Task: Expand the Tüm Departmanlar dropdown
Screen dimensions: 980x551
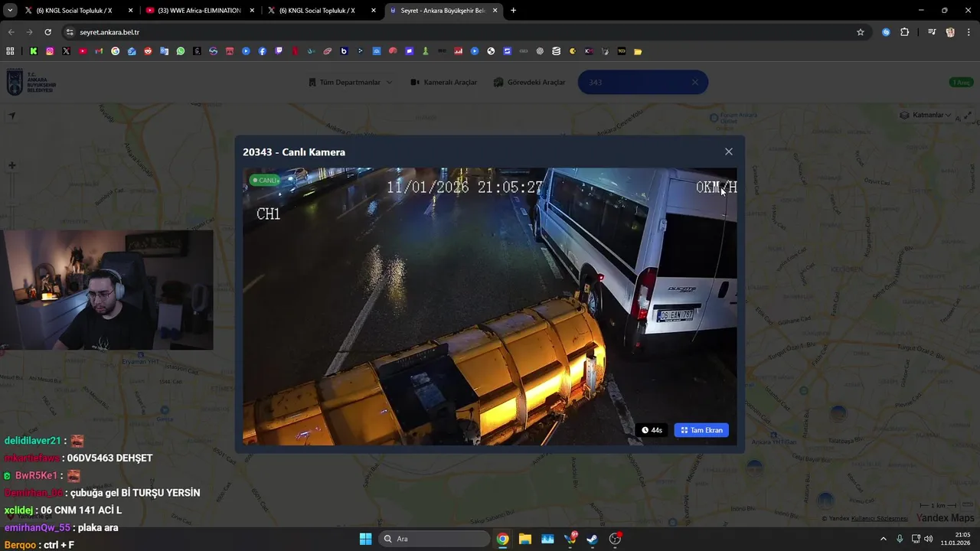Action: [x=351, y=82]
